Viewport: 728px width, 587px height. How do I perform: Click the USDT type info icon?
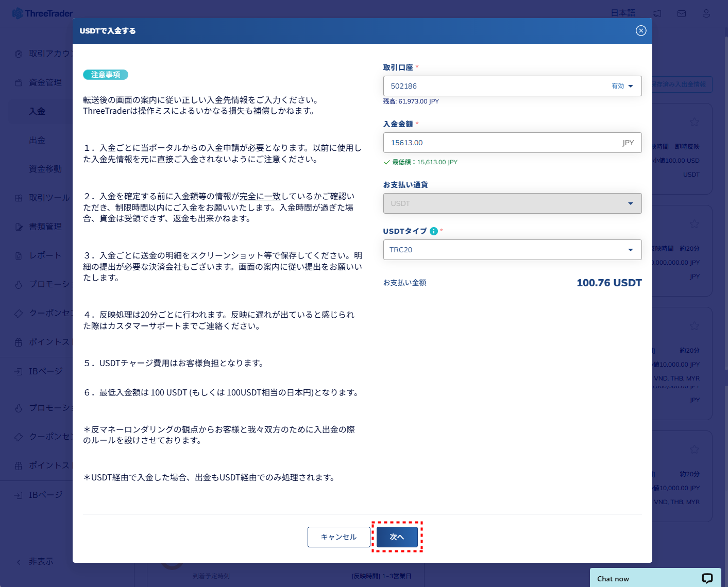434,231
